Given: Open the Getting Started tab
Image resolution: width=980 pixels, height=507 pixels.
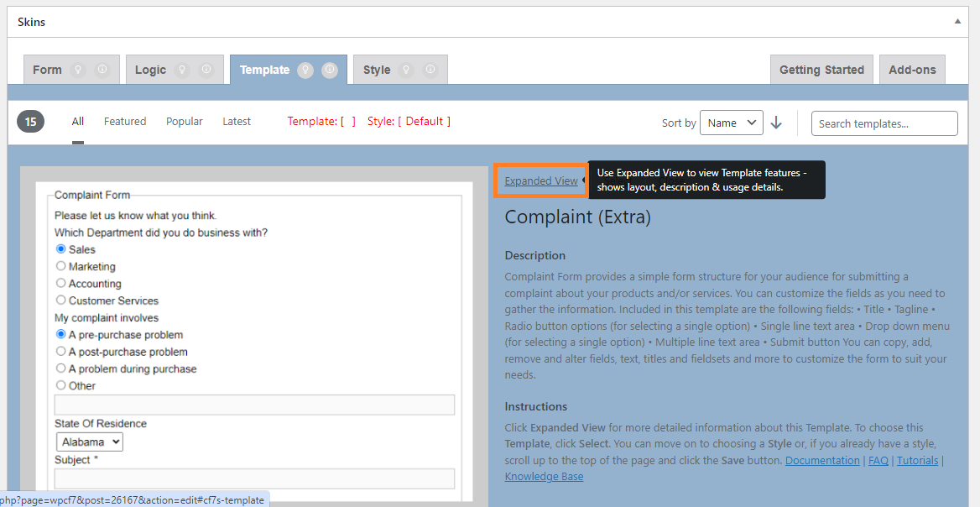Looking at the screenshot, I should click(x=821, y=71).
